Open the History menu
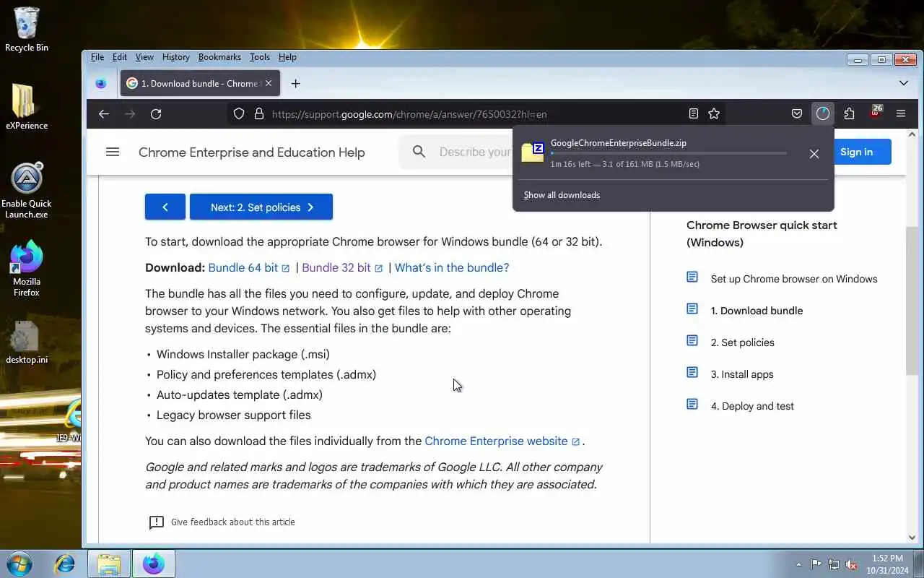Viewport: 924px width, 578px height. click(x=176, y=57)
